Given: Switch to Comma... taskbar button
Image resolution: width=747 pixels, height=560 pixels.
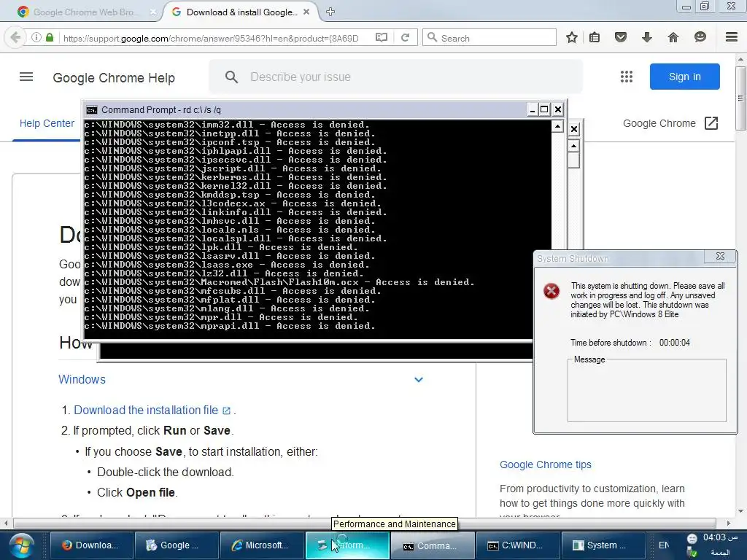Looking at the screenshot, I should 432,545.
